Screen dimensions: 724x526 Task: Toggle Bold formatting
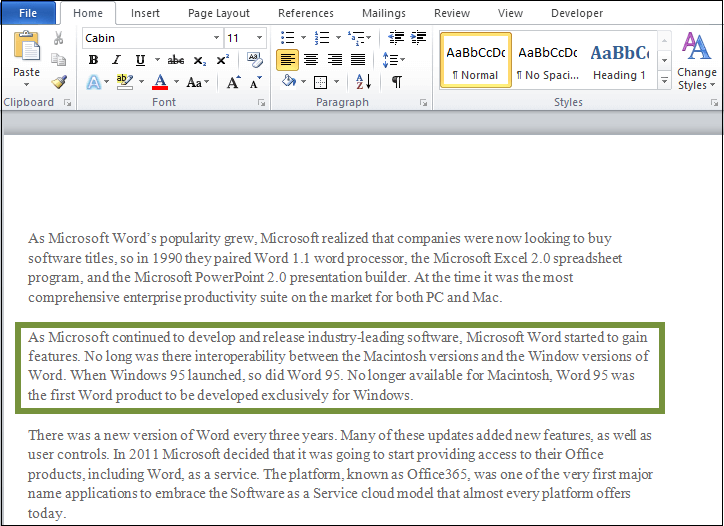(x=93, y=60)
